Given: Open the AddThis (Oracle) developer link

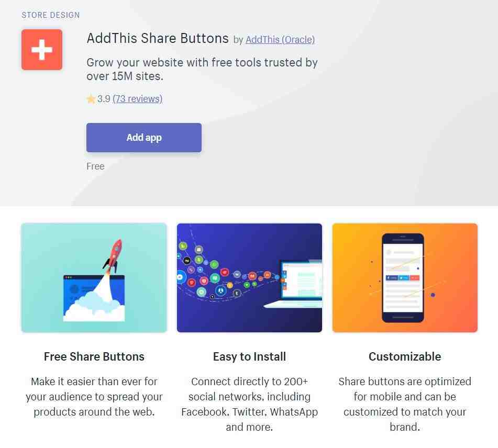Looking at the screenshot, I should (x=280, y=40).
